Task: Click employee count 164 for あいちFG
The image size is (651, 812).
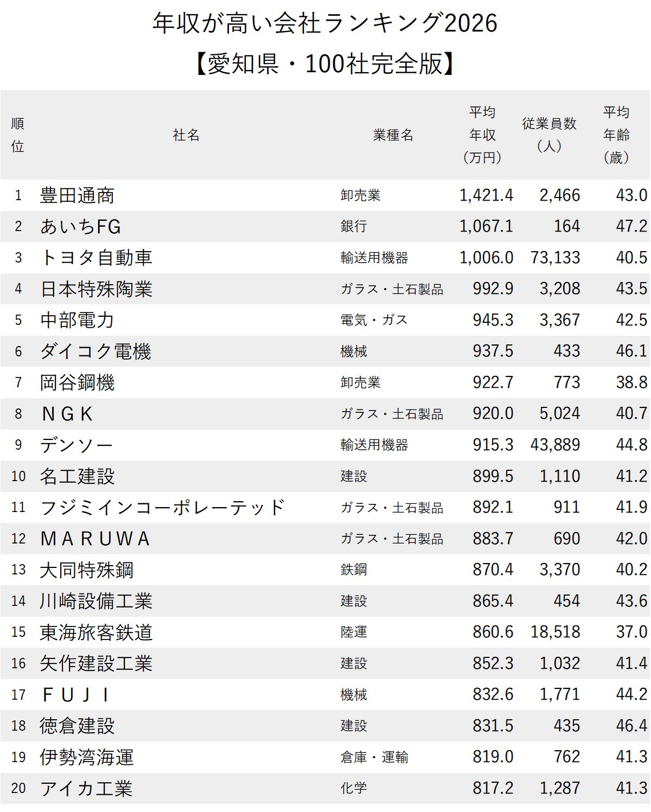Action: [567, 226]
